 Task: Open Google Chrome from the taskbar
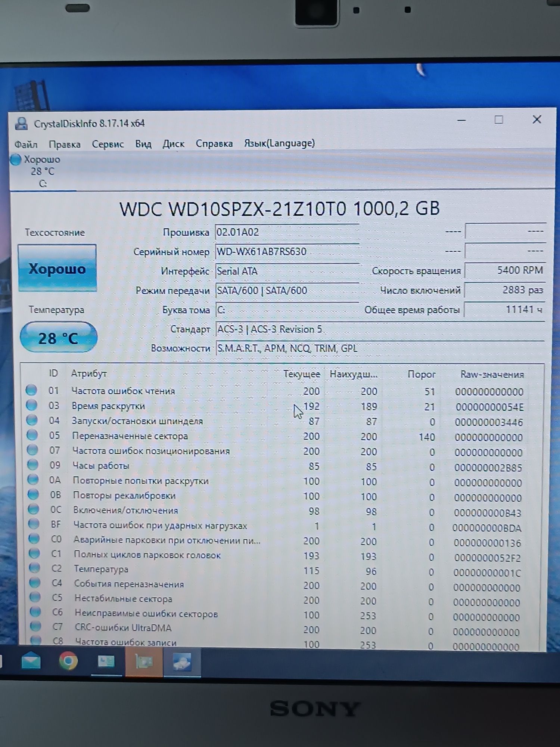click(x=68, y=662)
